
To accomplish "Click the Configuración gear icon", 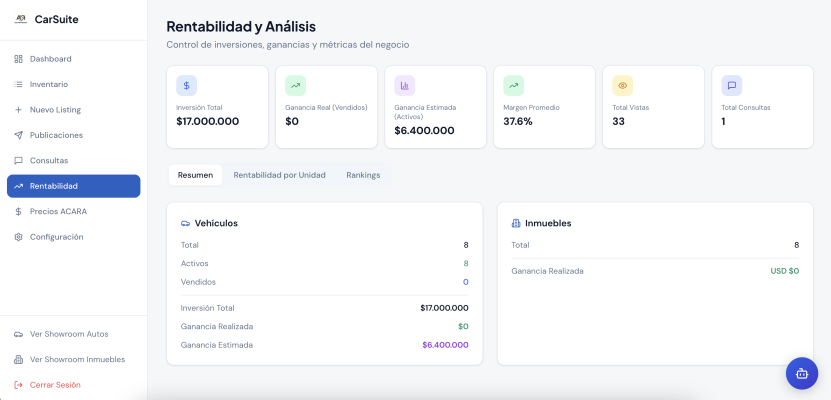I will point(18,237).
